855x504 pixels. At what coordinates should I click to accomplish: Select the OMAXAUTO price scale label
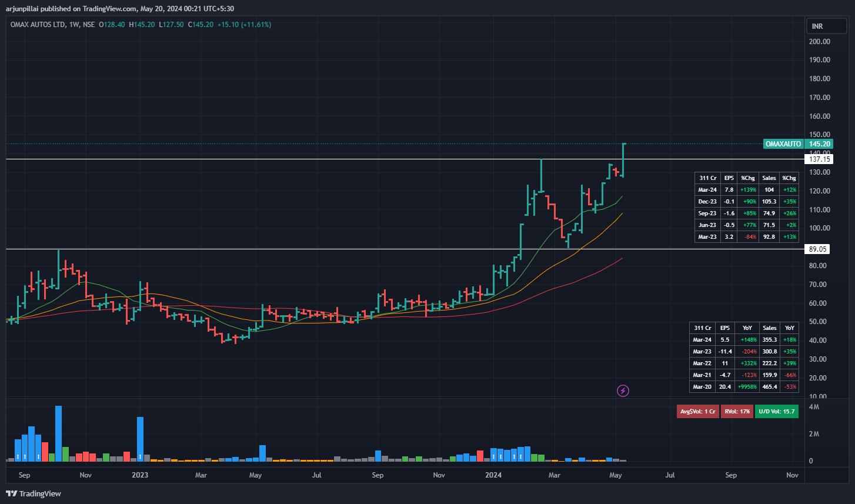[783, 143]
